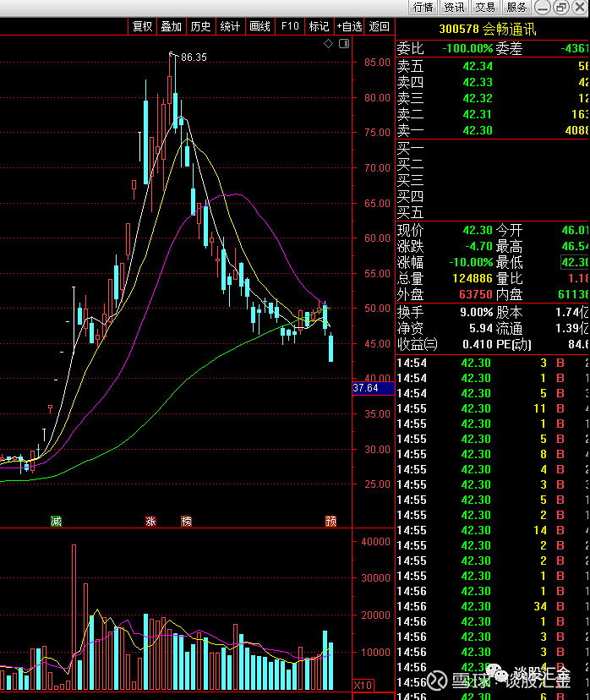Click the 预 event marker icon
The height and width of the screenshot is (700, 590).
[x=331, y=521]
